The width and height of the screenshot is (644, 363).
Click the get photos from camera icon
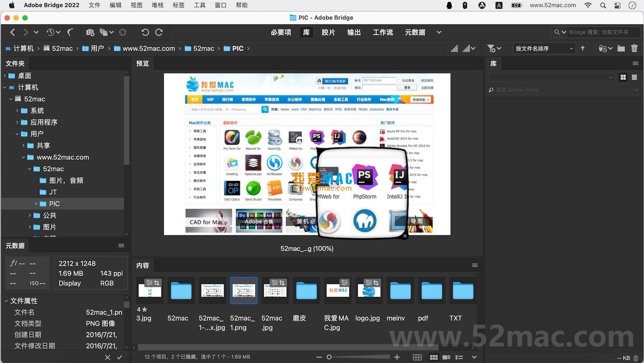90,32
